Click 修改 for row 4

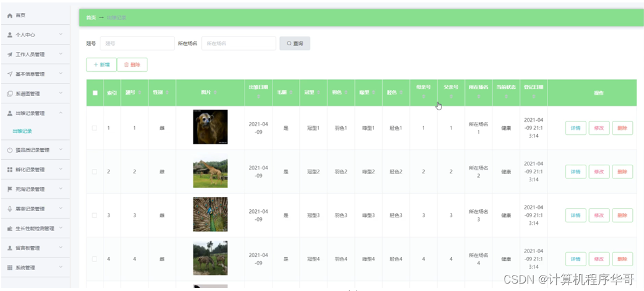pyautogui.click(x=599, y=259)
